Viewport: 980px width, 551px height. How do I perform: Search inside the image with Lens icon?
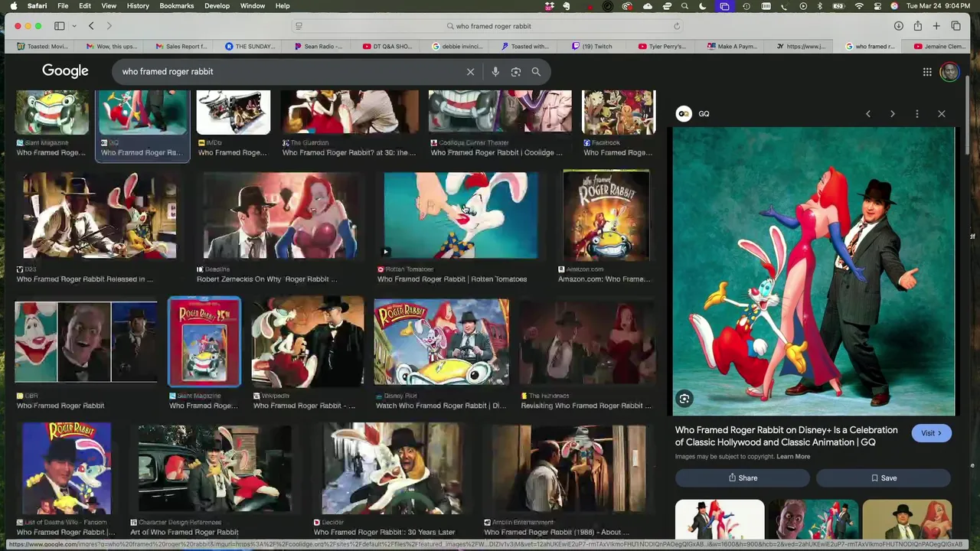[684, 399]
